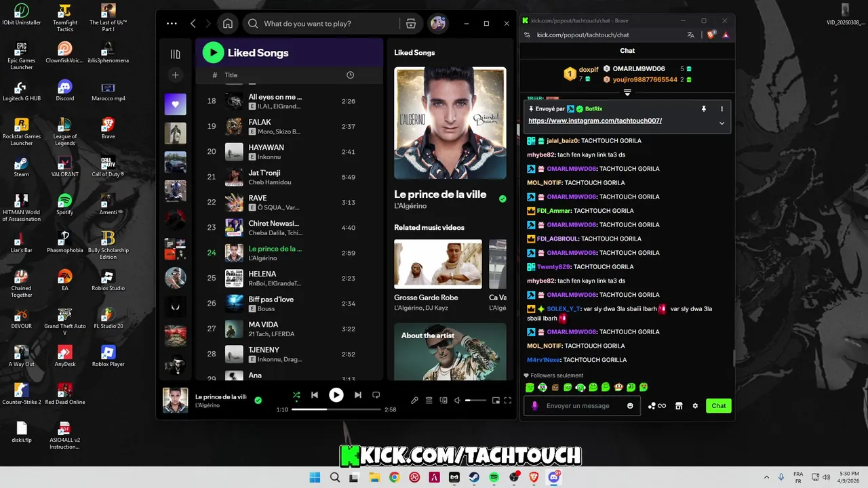Screen dimensions: 868x488
Task: Open the Instagram tachtouch007 link in chat
Action: click(595, 121)
